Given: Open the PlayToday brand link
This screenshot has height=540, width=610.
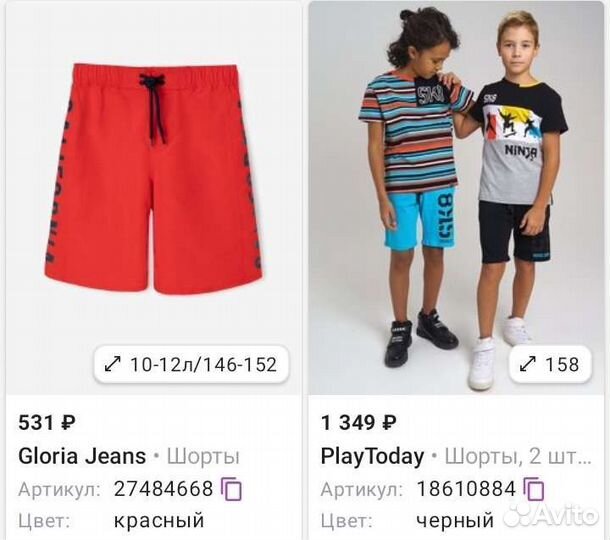Looking at the screenshot, I should click(372, 457).
